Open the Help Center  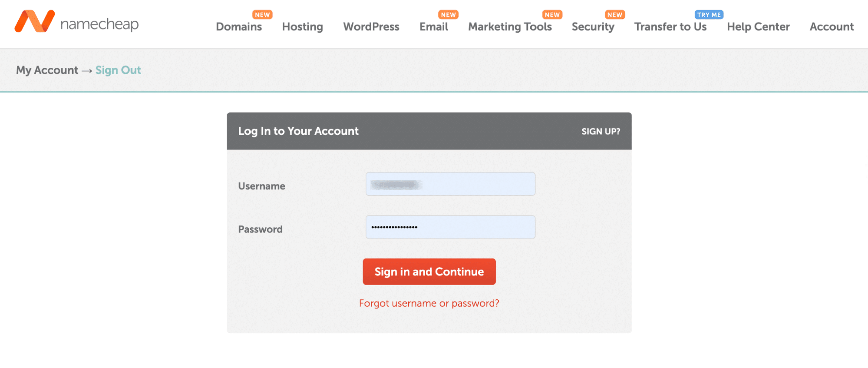(758, 27)
